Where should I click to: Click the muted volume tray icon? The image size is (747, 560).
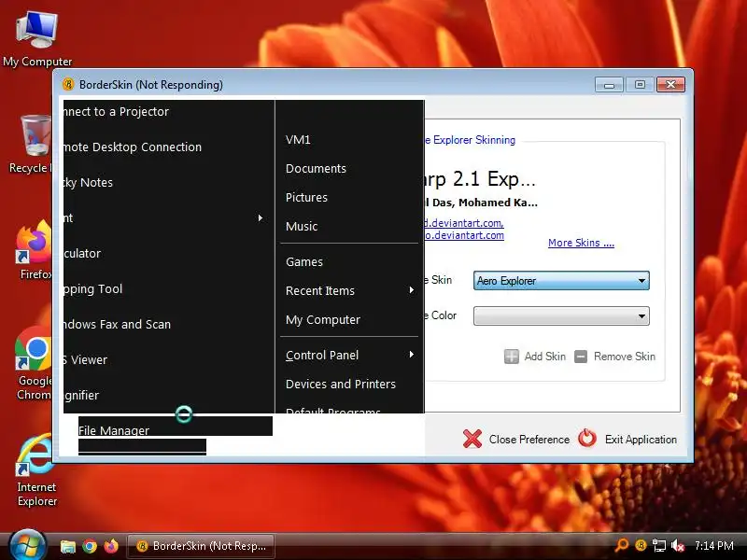point(678,545)
